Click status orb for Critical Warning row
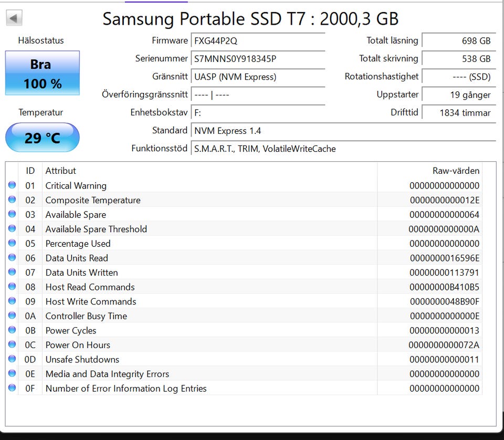 (12, 185)
